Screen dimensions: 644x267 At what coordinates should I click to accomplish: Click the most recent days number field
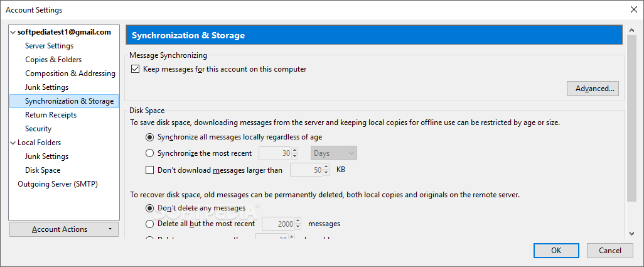(275, 153)
